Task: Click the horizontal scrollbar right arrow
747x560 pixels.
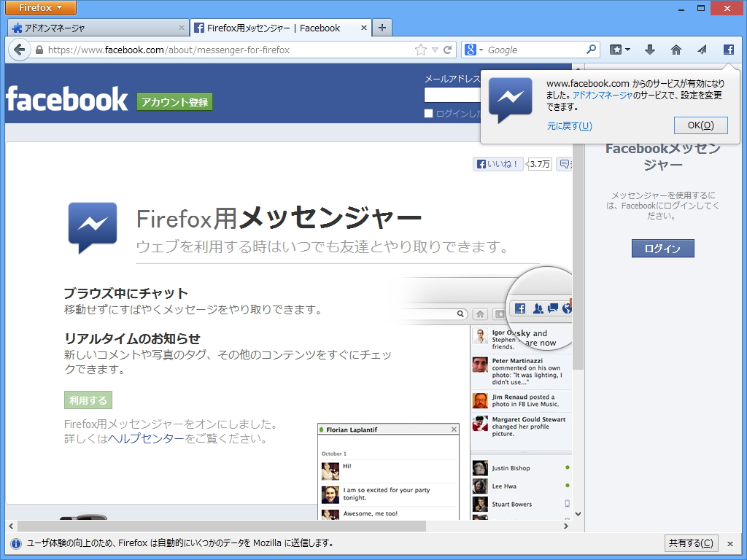Action: pyautogui.click(x=566, y=526)
